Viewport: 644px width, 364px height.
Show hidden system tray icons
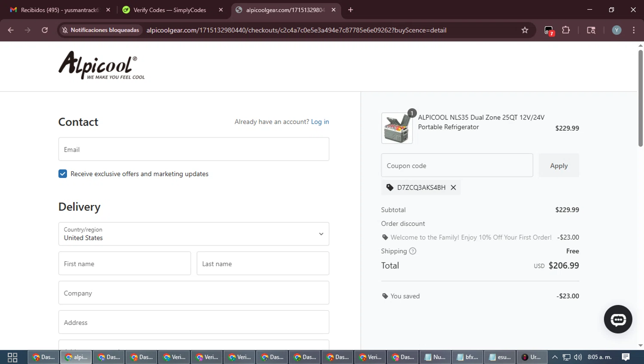[555, 357]
